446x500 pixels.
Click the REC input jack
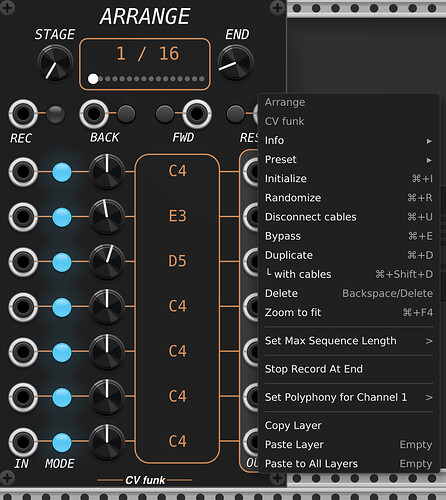[x=23, y=114]
